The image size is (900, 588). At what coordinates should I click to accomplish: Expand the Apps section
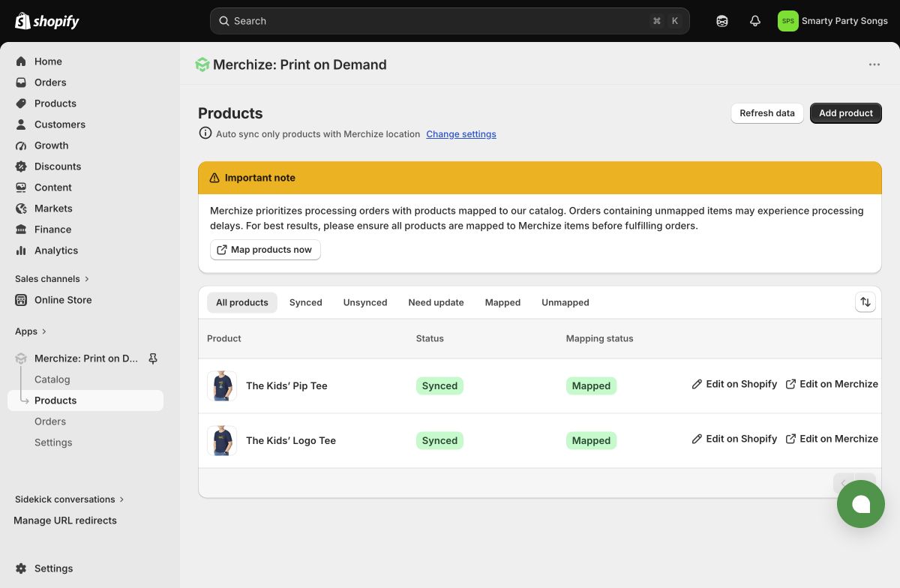31,331
